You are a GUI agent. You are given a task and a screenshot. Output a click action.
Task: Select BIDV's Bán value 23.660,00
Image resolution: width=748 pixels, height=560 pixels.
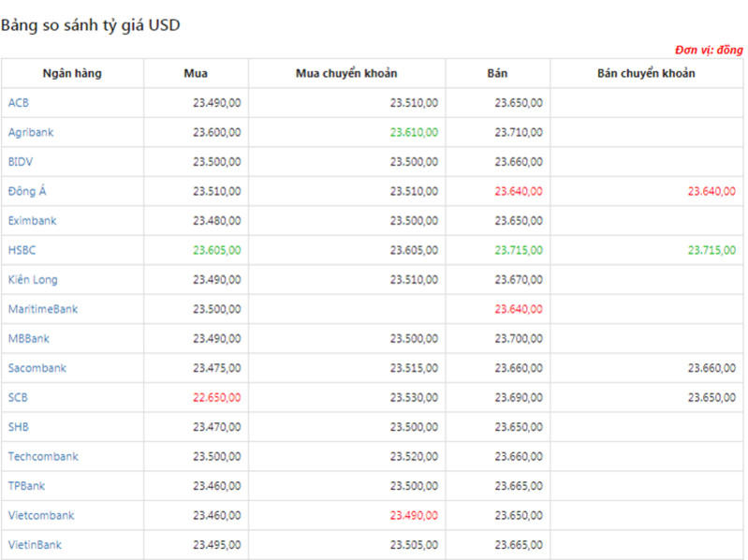(x=519, y=162)
